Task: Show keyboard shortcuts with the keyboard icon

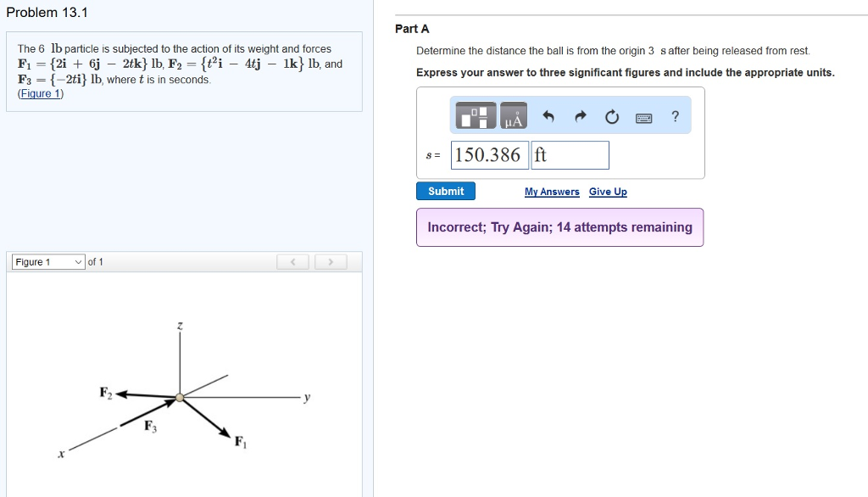Action: 644,117
